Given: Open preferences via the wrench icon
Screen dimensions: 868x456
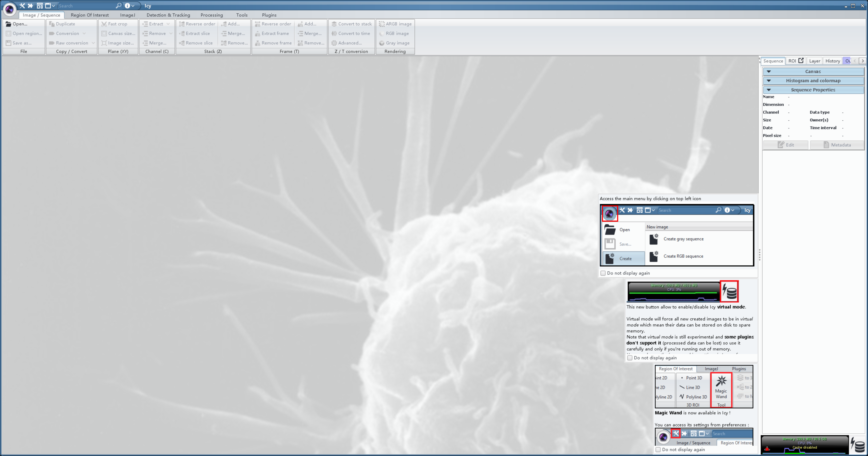Looking at the screenshot, I should (22, 6).
